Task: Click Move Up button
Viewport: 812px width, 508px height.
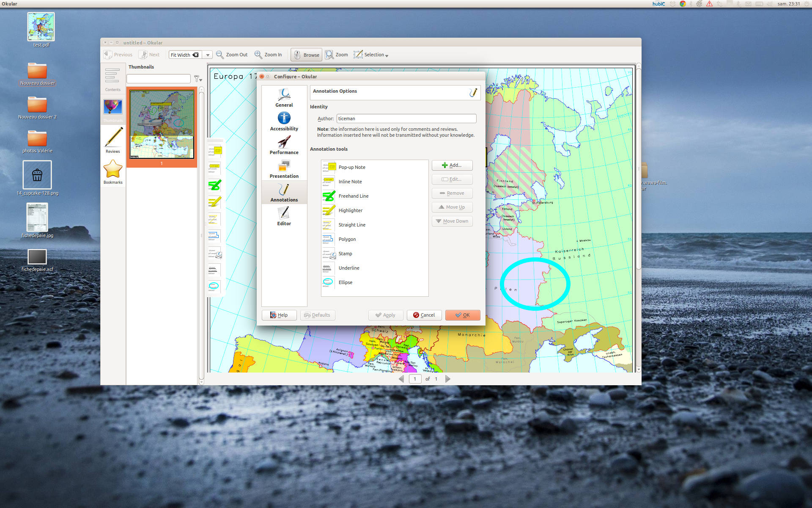Action: click(452, 207)
